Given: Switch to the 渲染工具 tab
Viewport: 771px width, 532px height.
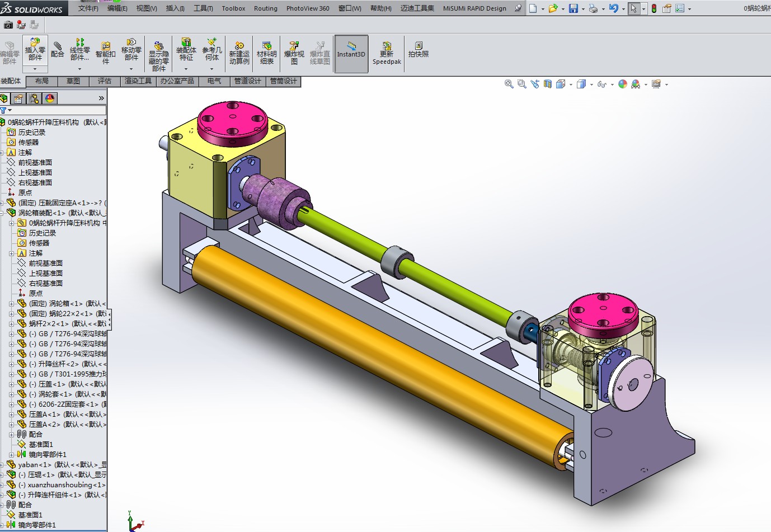Looking at the screenshot, I should click(x=138, y=81).
